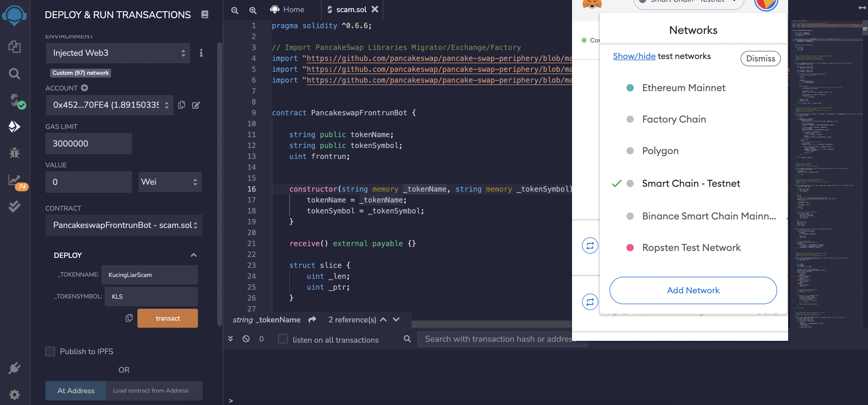Collapse the DEPLOY section chevron
The width and height of the screenshot is (868, 405).
[x=193, y=255]
